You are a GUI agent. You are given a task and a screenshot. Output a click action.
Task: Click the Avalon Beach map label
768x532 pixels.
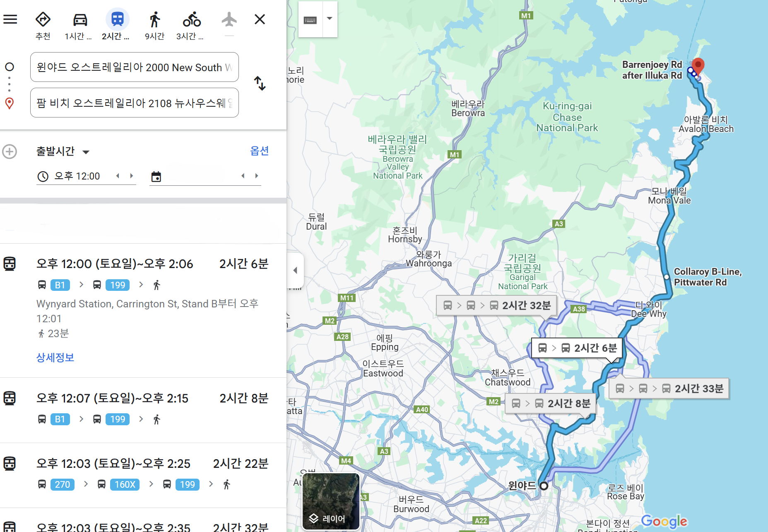[x=706, y=124]
